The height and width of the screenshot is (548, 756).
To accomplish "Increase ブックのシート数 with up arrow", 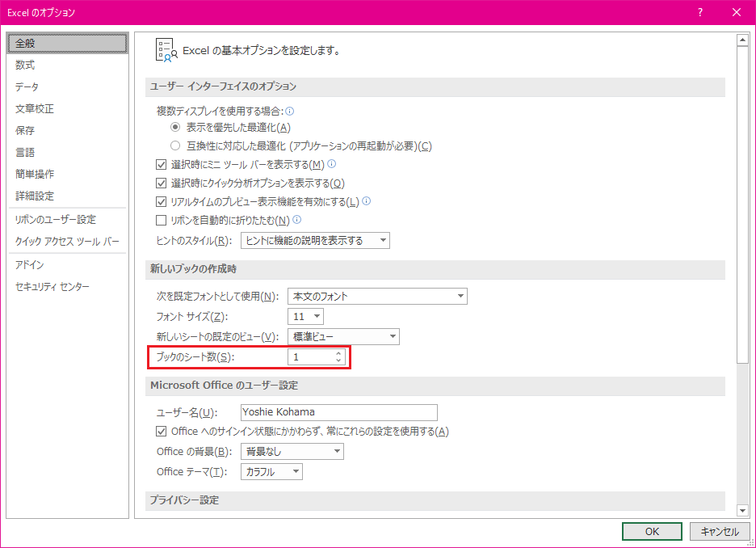I will pos(338,353).
